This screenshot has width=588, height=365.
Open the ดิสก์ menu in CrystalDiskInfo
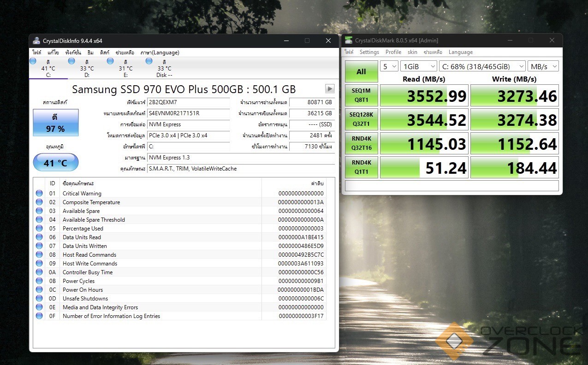pos(105,53)
